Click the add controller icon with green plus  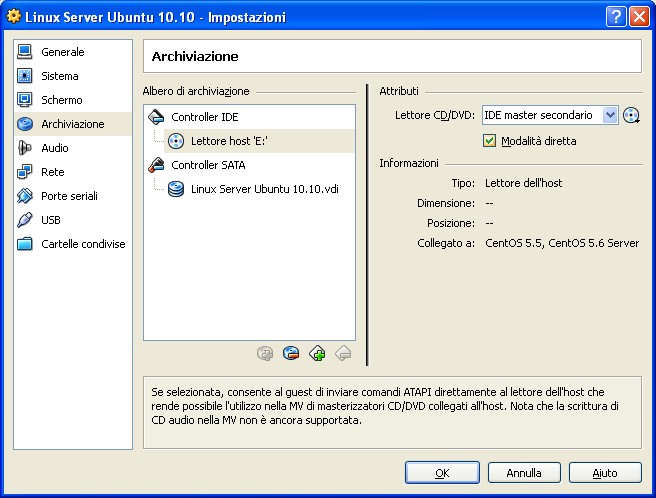click(317, 352)
